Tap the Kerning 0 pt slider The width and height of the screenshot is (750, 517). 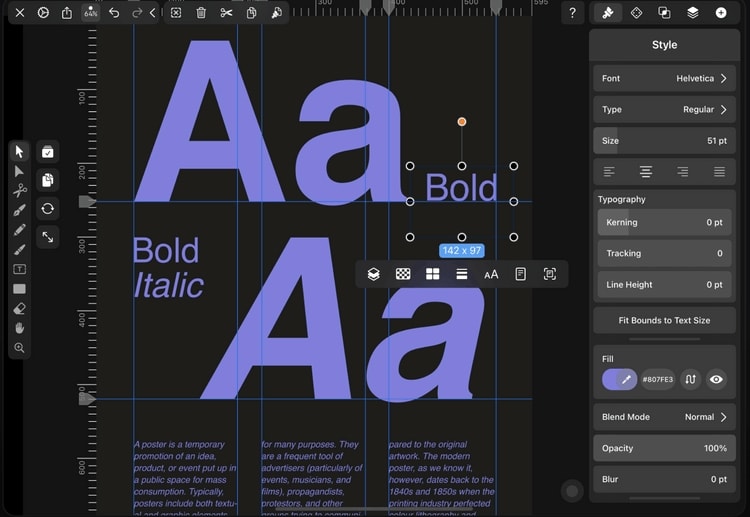[x=664, y=222]
